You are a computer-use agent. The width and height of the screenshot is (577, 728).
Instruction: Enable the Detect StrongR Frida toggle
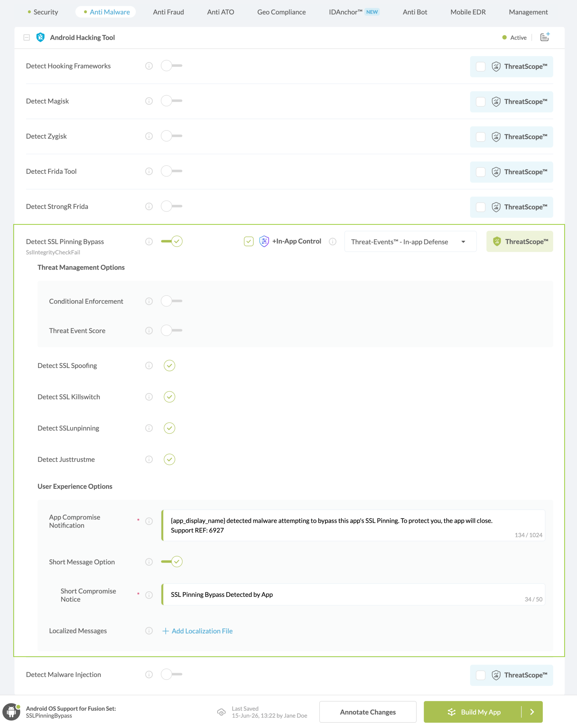(x=172, y=206)
